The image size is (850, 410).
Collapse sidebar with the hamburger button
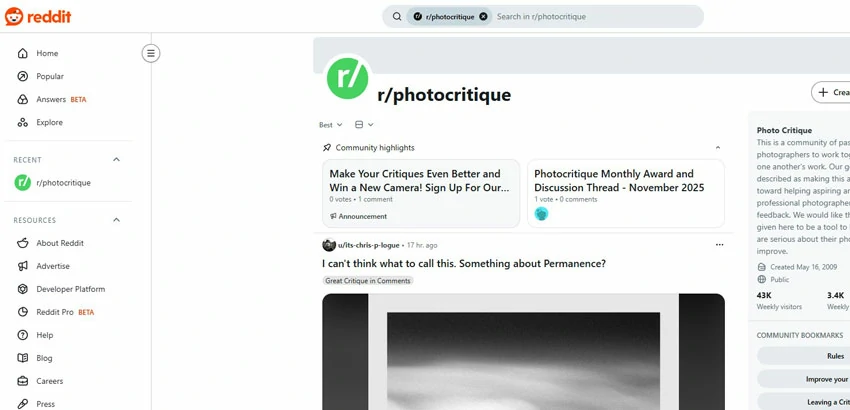click(151, 53)
